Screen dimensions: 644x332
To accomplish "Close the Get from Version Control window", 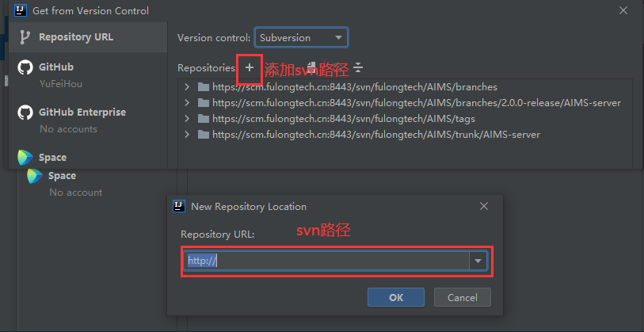I will (x=623, y=10).
